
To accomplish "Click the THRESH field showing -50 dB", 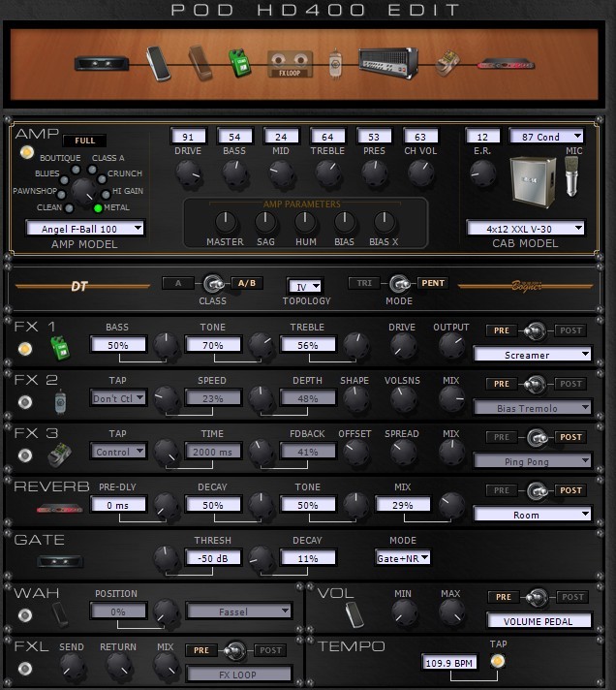I will click(x=213, y=558).
